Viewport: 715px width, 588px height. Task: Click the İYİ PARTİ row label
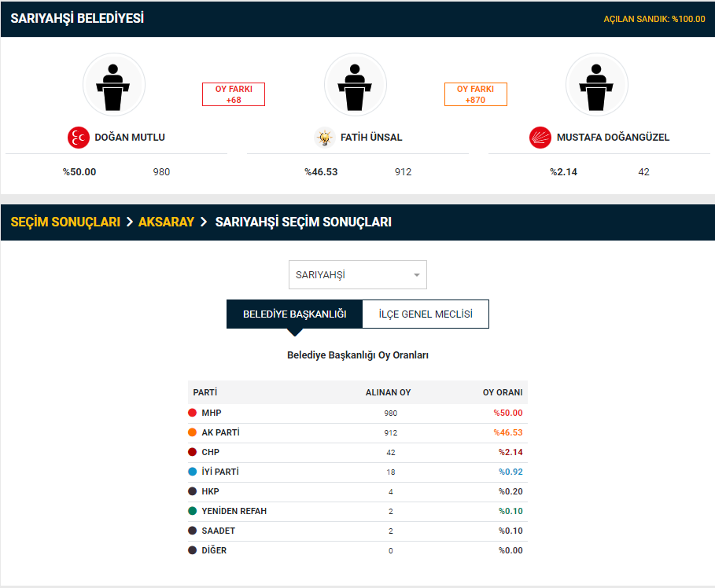220,472
